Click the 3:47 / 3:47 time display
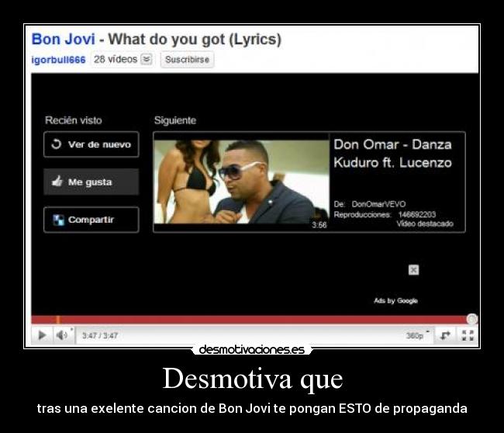Screen dimensions: 504x433 100,336
